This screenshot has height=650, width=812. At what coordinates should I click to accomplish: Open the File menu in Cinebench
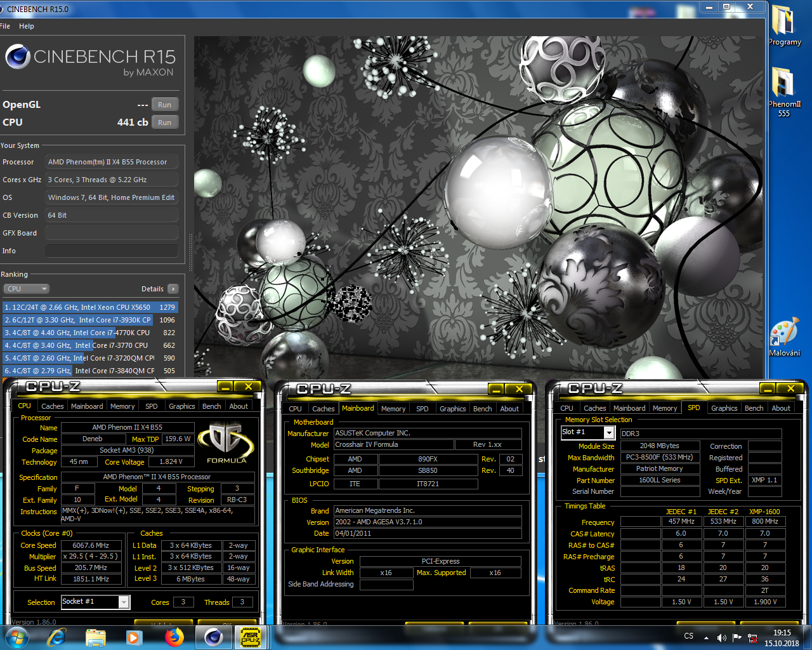tap(5, 26)
